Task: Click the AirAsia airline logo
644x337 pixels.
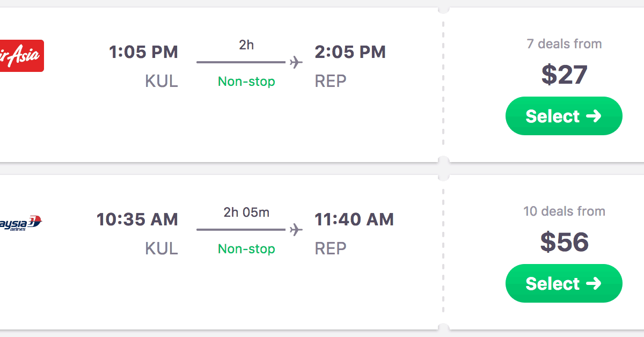Action: click(x=21, y=55)
